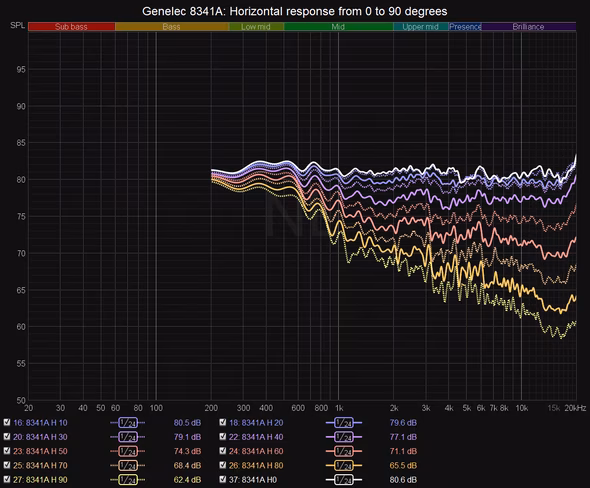Image resolution: width=590 pixels, height=488 pixels.
Task: Click the Upper mid frequency band
Action: tap(421, 27)
